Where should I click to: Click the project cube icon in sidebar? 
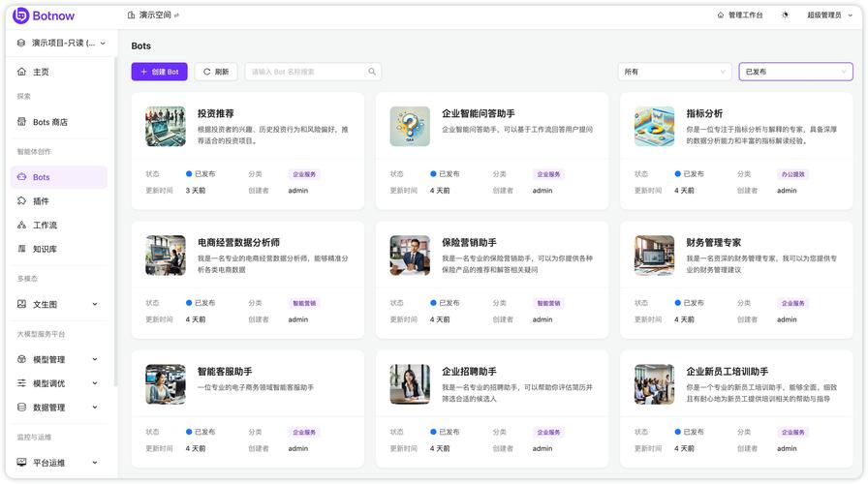[x=21, y=43]
